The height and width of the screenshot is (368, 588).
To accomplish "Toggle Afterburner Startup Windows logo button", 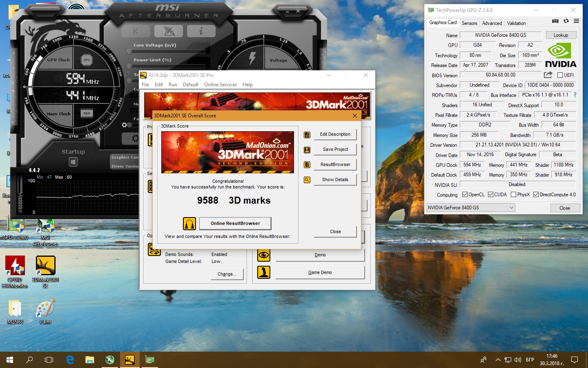I will coord(73,162).
